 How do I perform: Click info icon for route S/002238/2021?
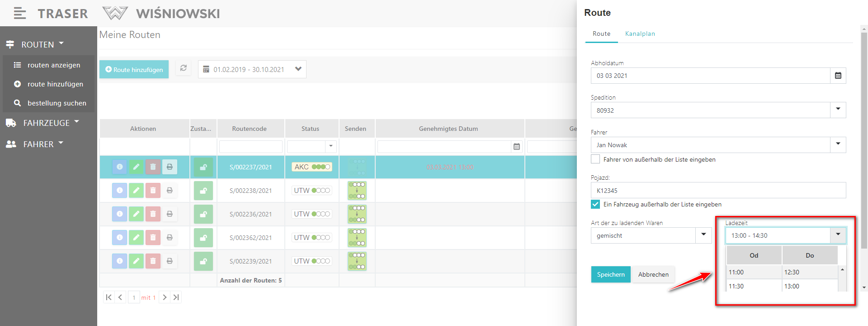(x=119, y=191)
